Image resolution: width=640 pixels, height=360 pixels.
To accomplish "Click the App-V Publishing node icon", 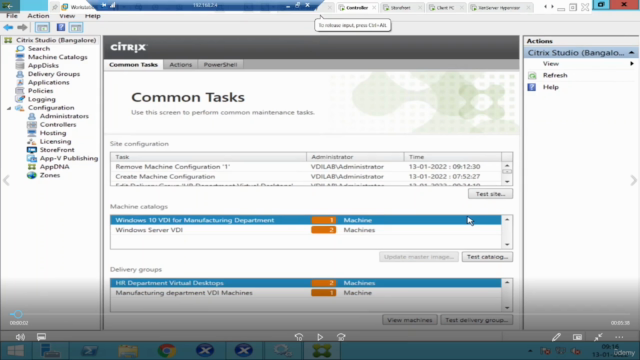I will click(32, 158).
